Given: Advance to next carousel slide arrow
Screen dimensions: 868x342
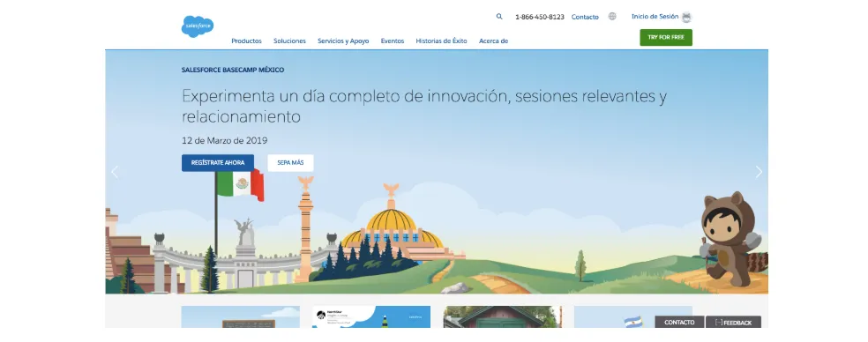Looking at the screenshot, I should [759, 172].
